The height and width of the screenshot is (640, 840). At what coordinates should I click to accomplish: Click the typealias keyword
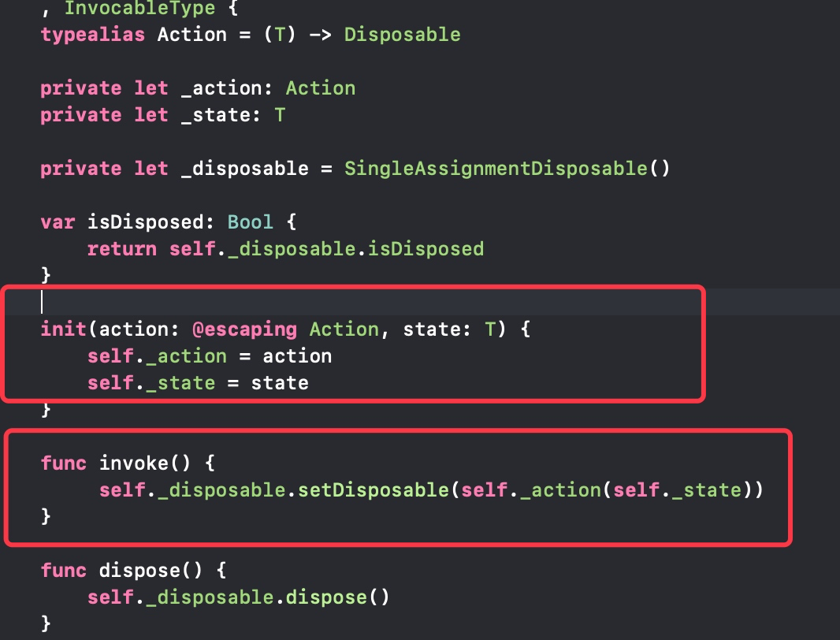coord(93,35)
